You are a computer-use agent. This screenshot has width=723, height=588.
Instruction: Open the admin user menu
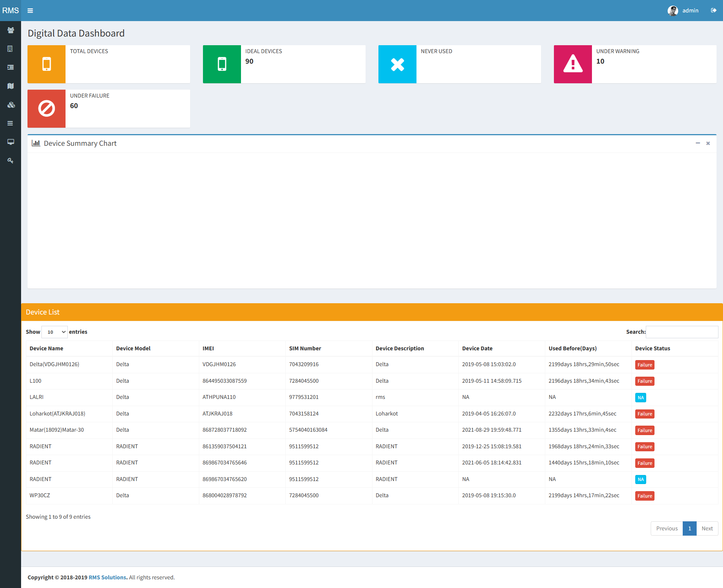[x=683, y=11]
